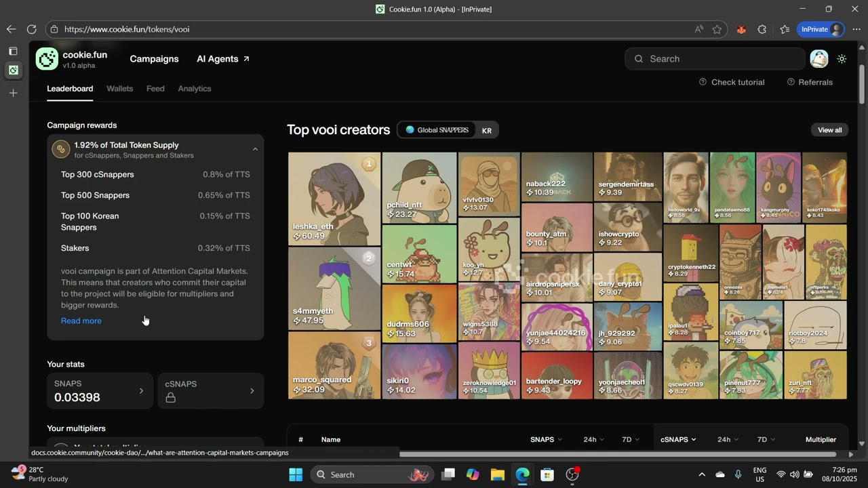This screenshot has height=488, width=868.
Task: Open leshka_eth creator thumbnail
Action: point(334,199)
